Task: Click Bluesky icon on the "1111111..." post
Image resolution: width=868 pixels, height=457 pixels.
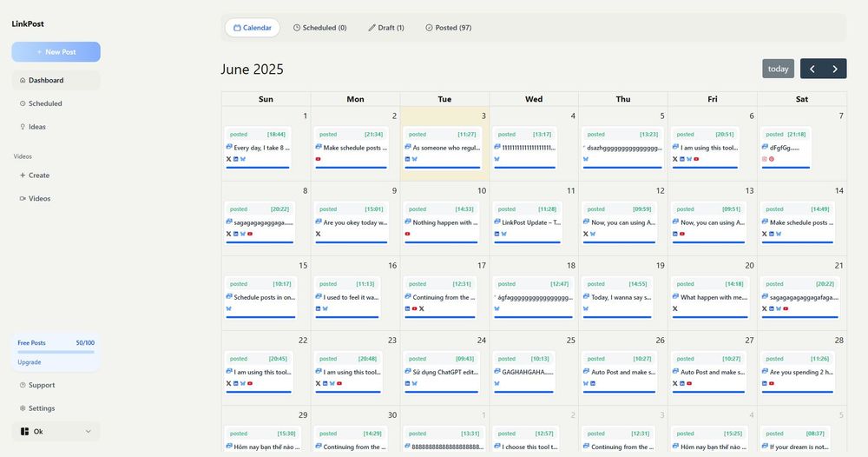Action: (497, 159)
